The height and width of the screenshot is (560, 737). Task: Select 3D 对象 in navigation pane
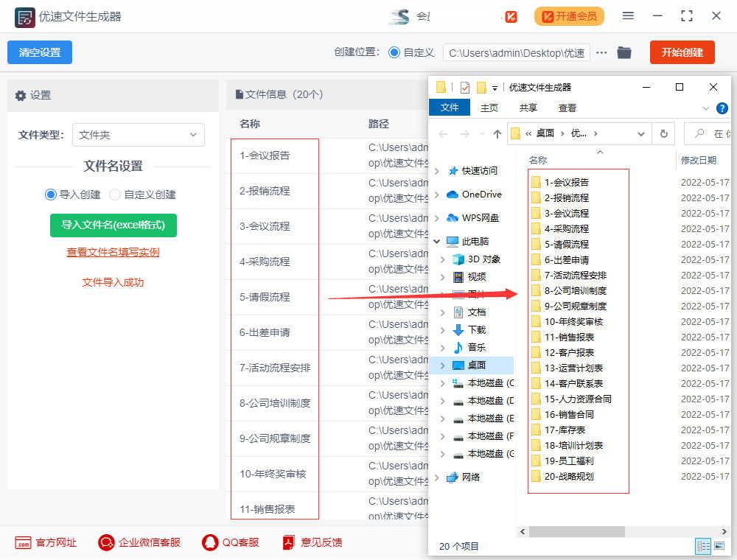click(x=475, y=259)
